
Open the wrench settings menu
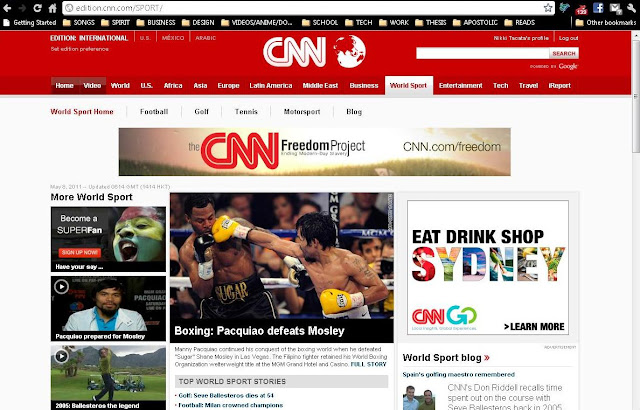[631, 8]
